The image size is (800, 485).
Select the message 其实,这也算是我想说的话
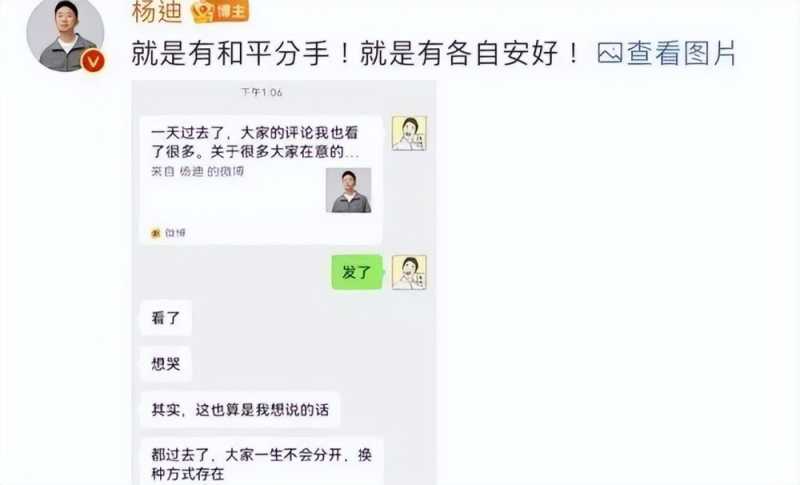(240, 410)
